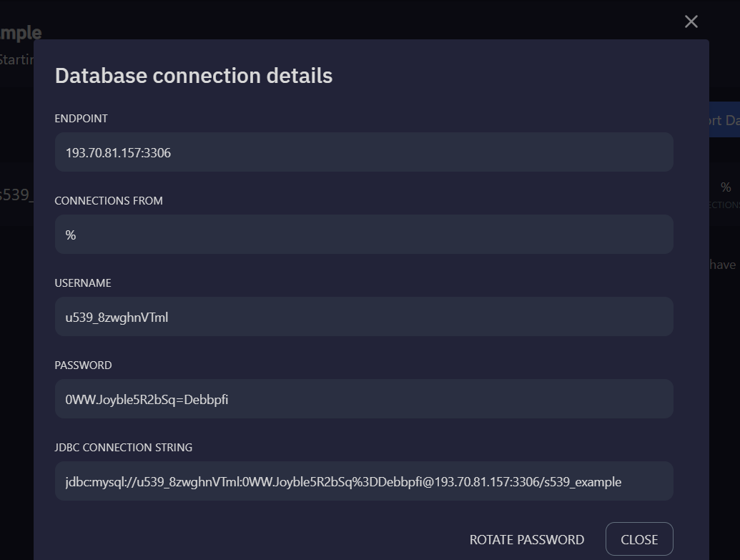Image resolution: width=740 pixels, height=560 pixels.
Task: Click the JDBC CONNECTION STRING label
Action: pyautogui.click(x=123, y=448)
